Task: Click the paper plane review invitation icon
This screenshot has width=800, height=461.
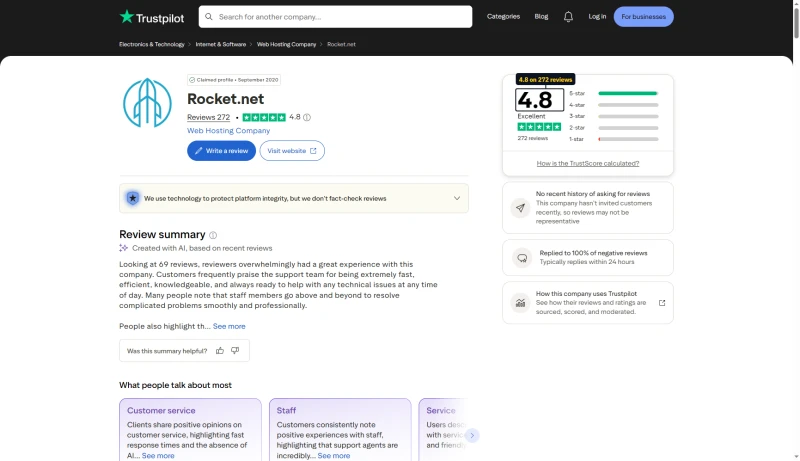Action: tap(520, 208)
